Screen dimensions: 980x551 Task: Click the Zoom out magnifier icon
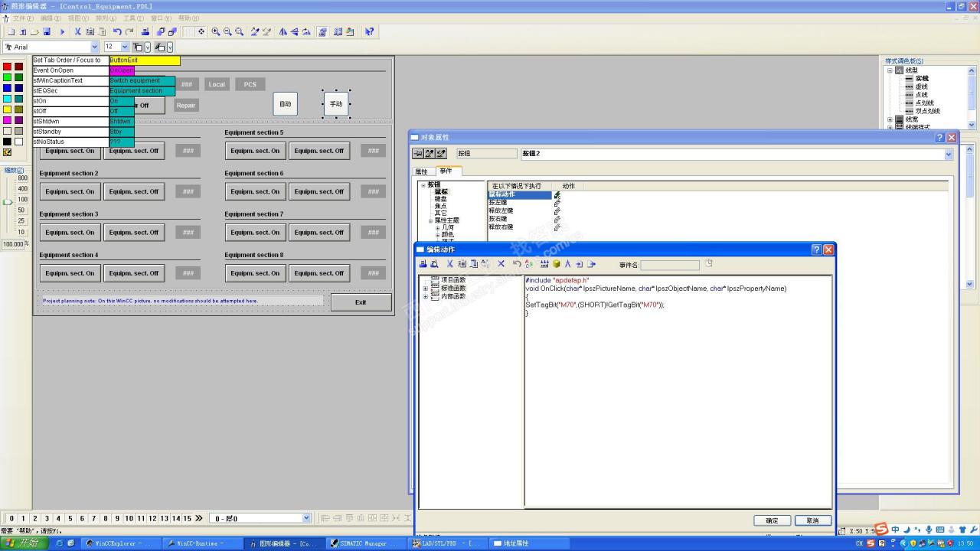(227, 32)
